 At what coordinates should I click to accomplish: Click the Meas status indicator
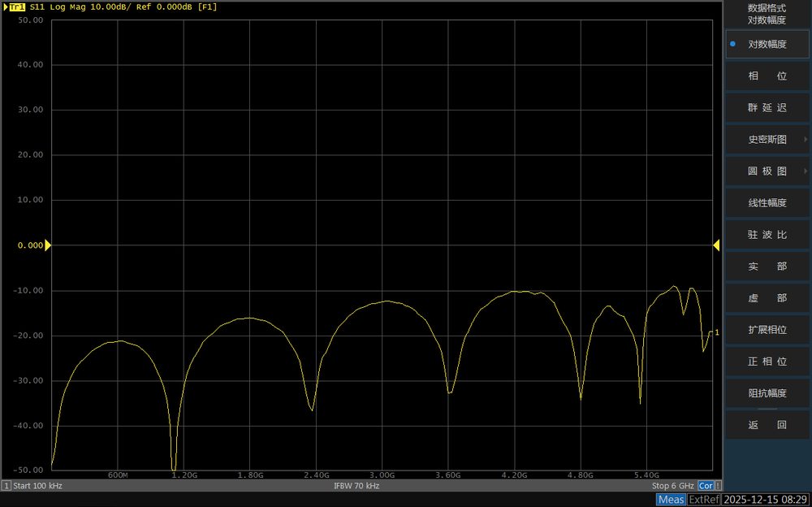click(x=672, y=500)
